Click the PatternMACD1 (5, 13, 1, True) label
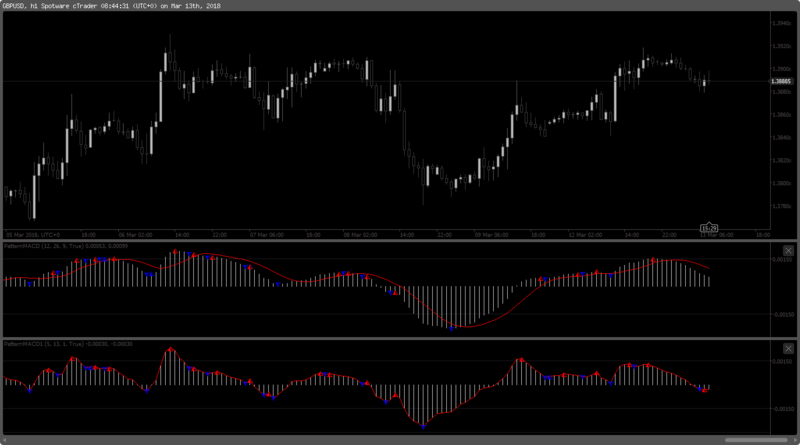Screen dimensions: 800x445 click(45, 344)
